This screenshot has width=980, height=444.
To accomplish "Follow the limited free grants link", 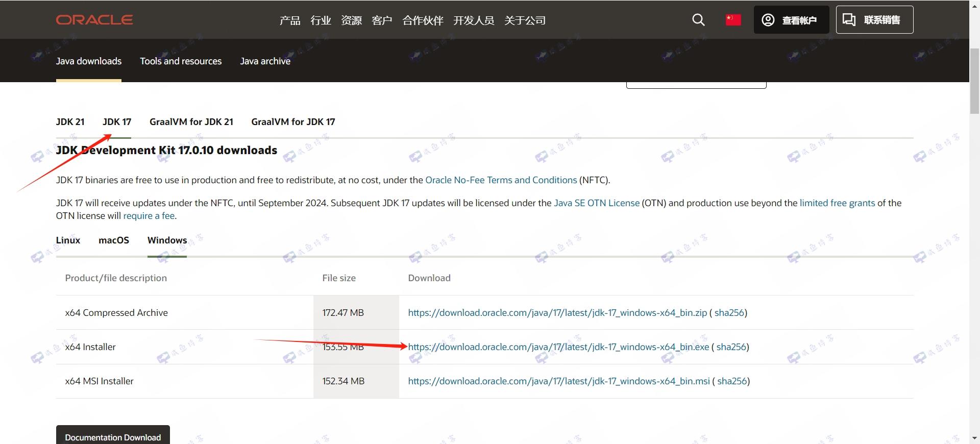I will point(837,203).
